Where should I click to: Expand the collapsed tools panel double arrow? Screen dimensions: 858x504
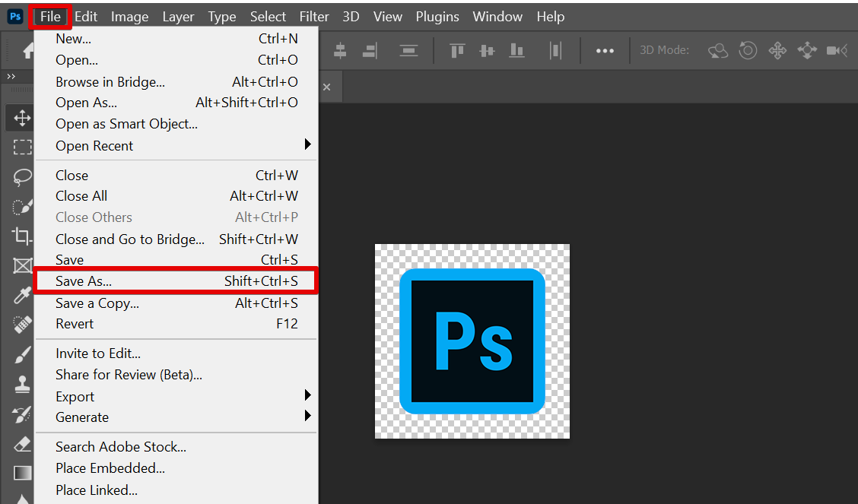click(x=11, y=77)
